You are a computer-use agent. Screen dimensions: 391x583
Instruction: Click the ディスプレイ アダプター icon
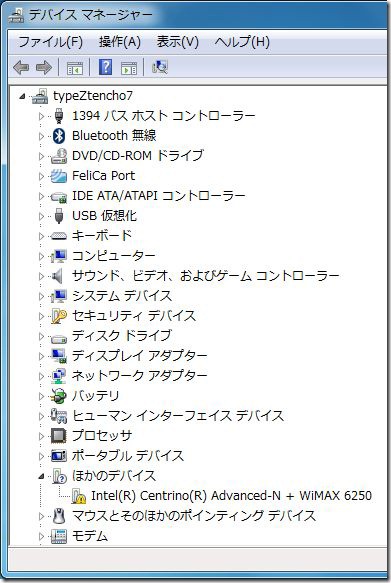(59, 356)
